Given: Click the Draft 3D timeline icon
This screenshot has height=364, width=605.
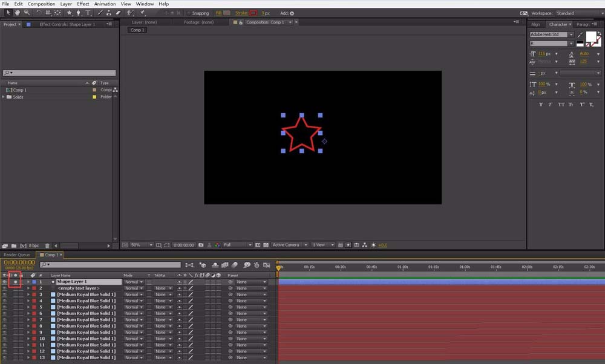Looking at the screenshot, I should pyautogui.click(x=202, y=265).
